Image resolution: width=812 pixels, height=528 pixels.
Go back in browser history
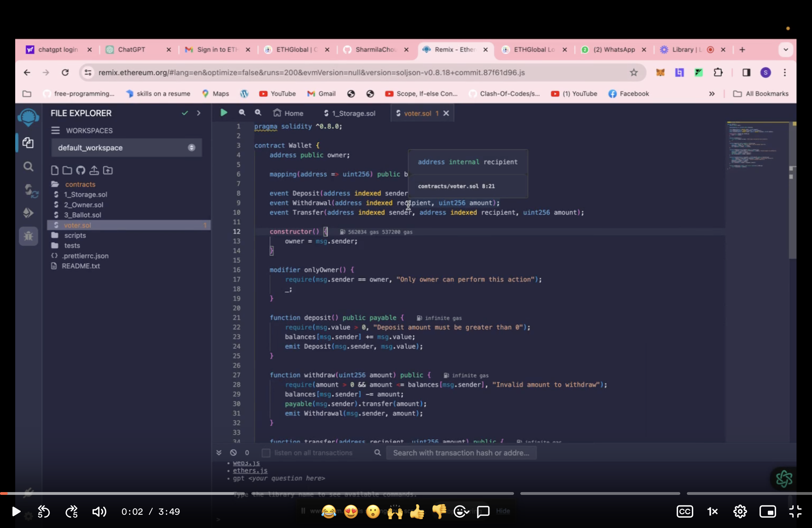pyautogui.click(x=27, y=72)
